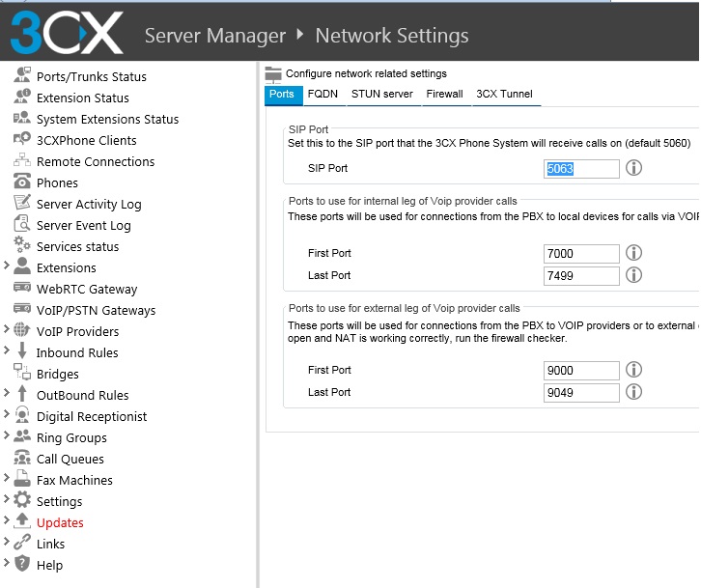The width and height of the screenshot is (701, 588).
Task: Click the info icon beside SIP Port
Action: pos(633,168)
